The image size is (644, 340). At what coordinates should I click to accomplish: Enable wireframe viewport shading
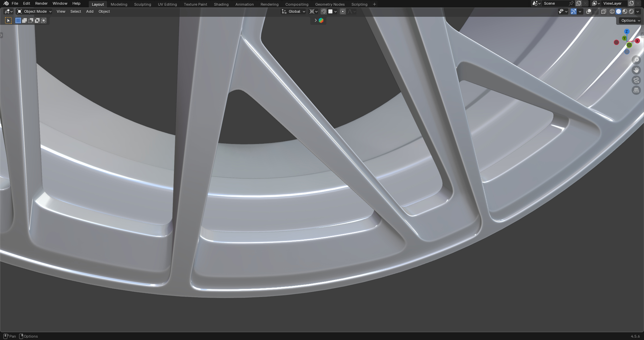(x=612, y=11)
